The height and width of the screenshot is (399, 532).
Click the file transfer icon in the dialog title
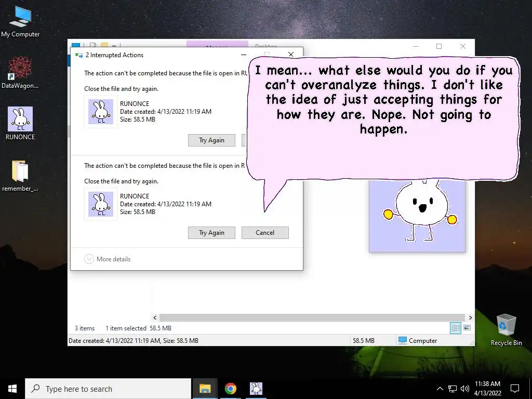(x=79, y=55)
